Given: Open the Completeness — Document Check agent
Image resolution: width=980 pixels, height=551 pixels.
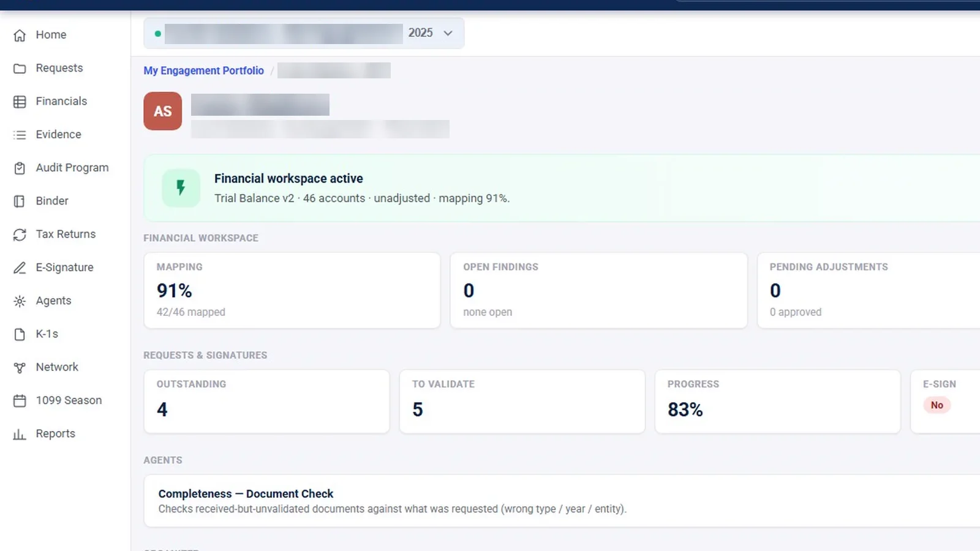Looking at the screenshot, I should [562, 501].
